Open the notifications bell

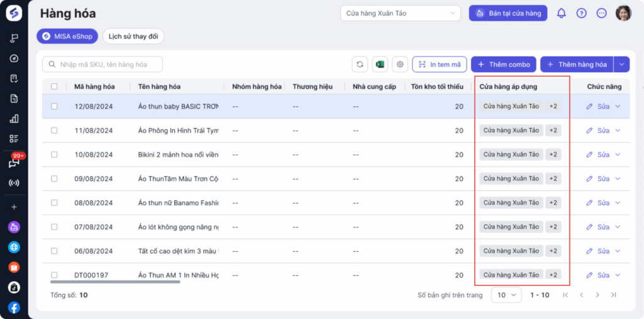(561, 13)
